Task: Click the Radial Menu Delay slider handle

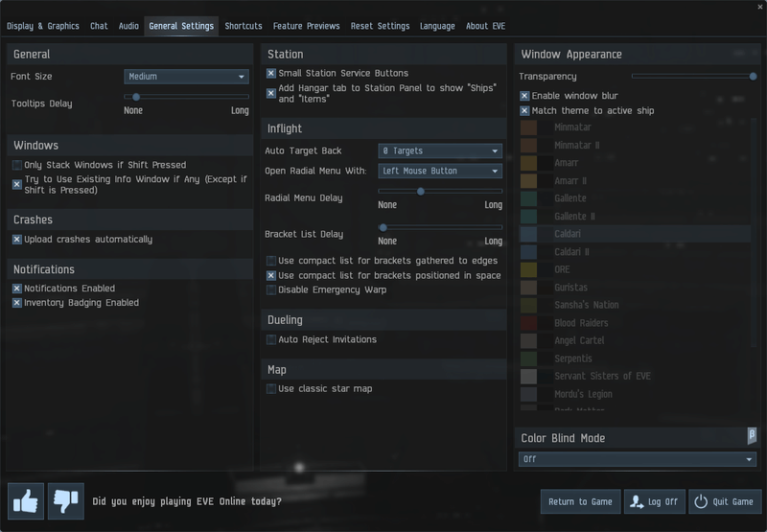Action: coord(421,191)
